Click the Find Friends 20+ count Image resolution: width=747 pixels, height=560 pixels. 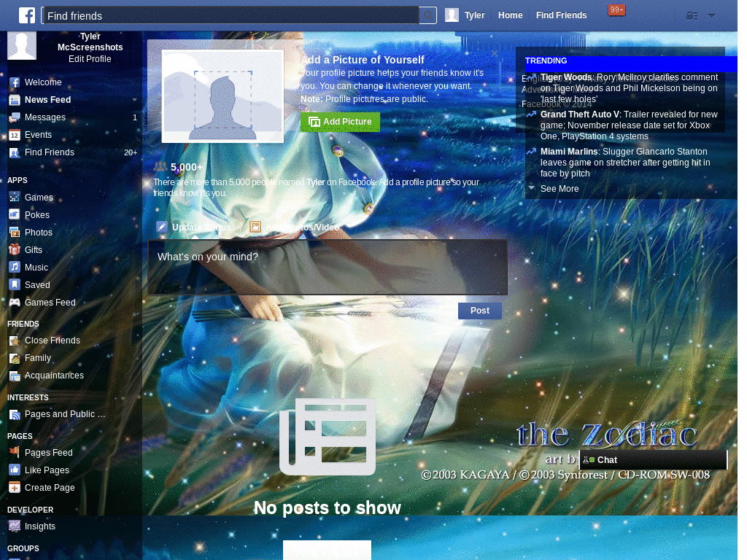[131, 153]
